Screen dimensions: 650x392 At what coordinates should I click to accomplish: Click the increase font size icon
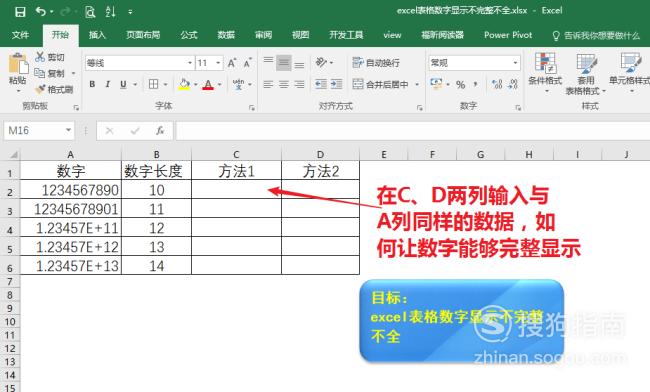click(232, 63)
